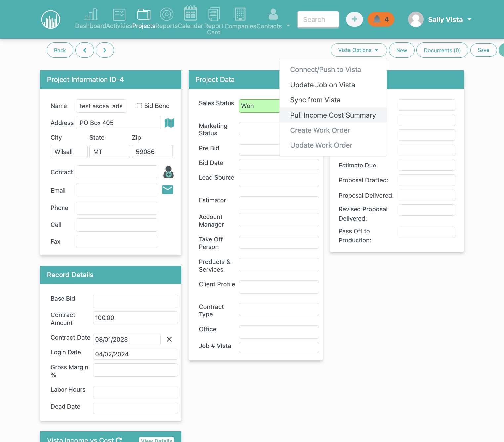Click the City field Wilsall

click(x=69, y=152)
